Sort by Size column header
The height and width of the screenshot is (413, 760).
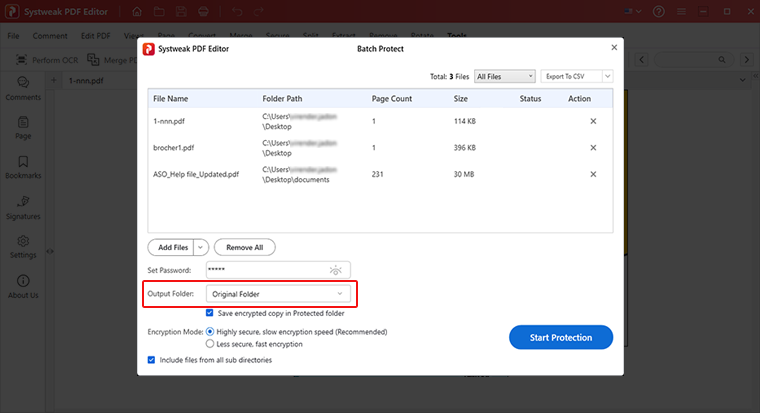[460, 98]
